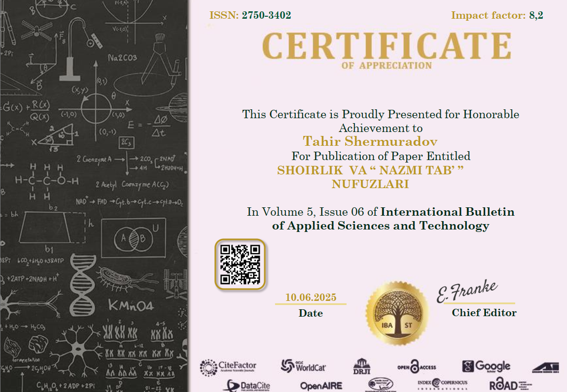Click the date 10.06.2025
567x392 pixels.
point(311,297)
